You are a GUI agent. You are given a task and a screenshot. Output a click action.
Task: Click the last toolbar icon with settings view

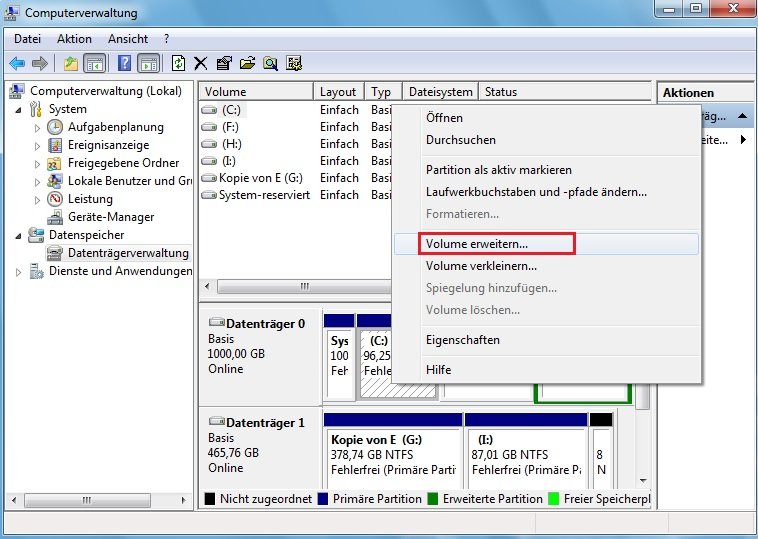click(294, 63)
